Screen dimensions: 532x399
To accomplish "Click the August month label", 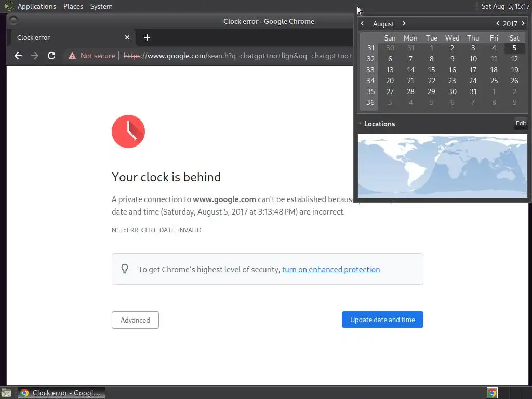I will [x=383, y=24].
